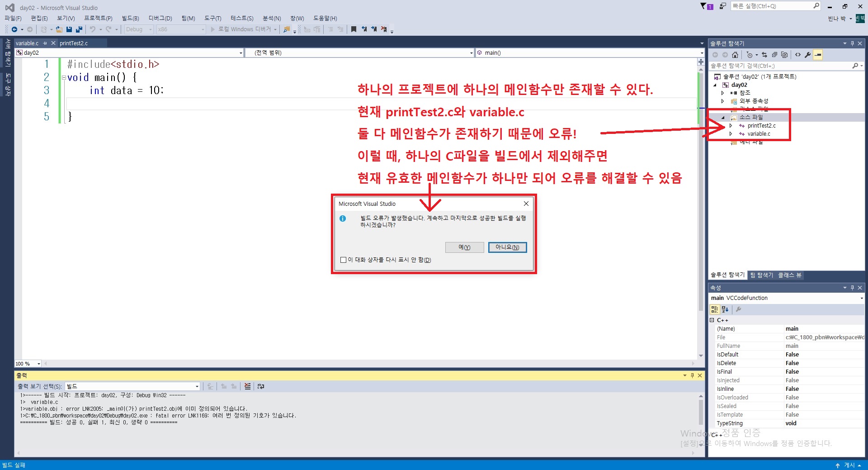Close the variable.c tab

coord(53,43)
